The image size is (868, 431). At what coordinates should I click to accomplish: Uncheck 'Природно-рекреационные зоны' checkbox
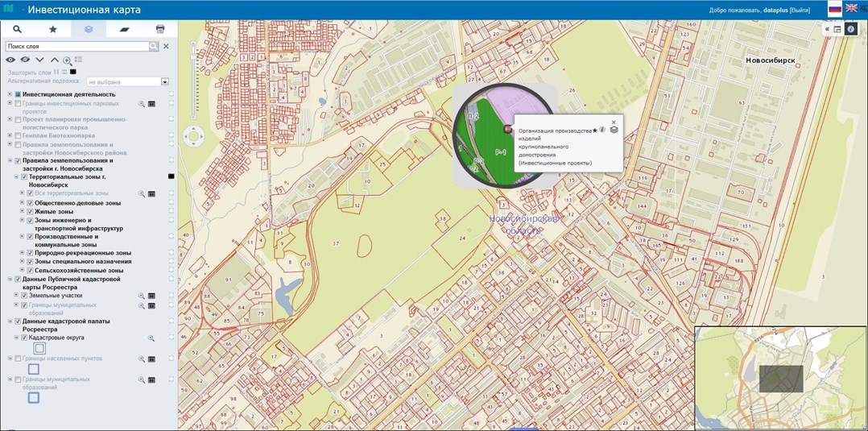click(31, 253)
